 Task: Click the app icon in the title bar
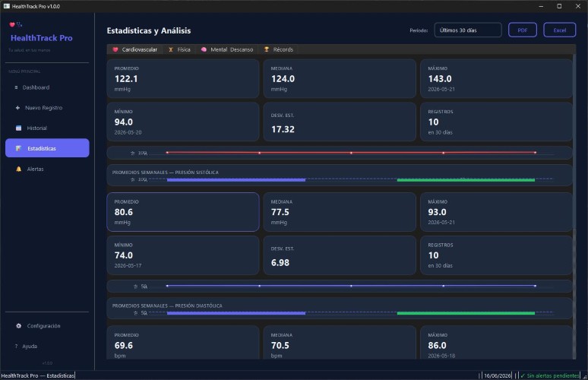tap(6, 6)
